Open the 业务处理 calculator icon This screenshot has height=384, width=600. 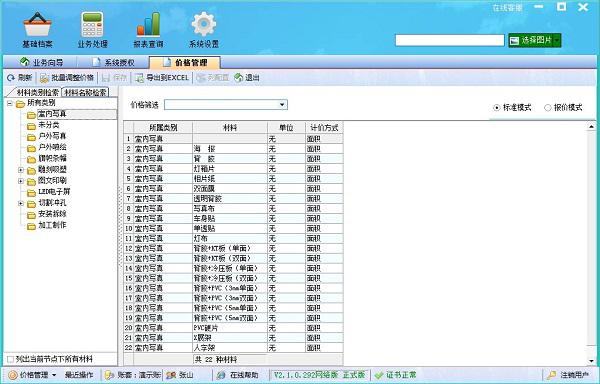click(92, 30)
